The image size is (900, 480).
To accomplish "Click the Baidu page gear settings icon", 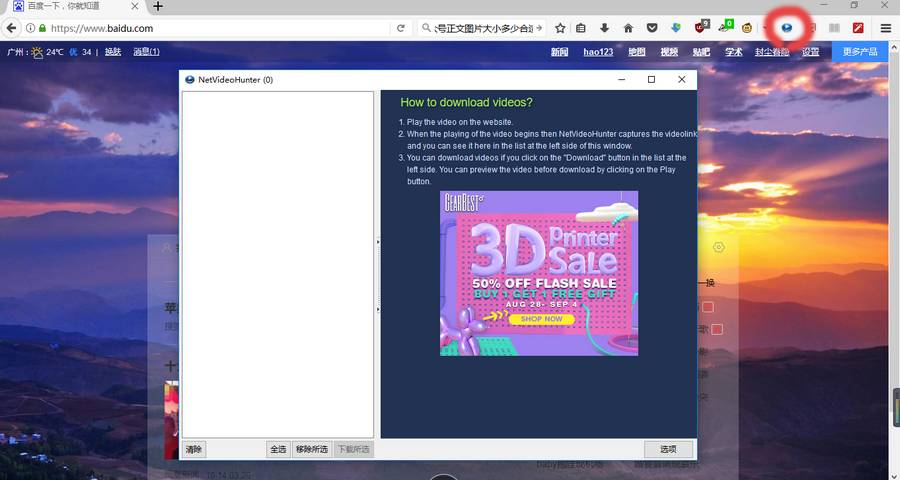I will pyautogui.click(x=719, y=247).
